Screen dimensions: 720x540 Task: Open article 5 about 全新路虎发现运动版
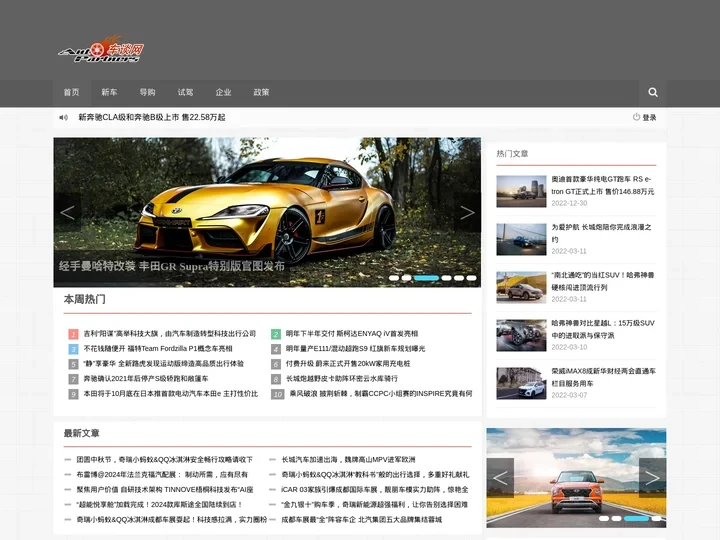tap(163, 364)
